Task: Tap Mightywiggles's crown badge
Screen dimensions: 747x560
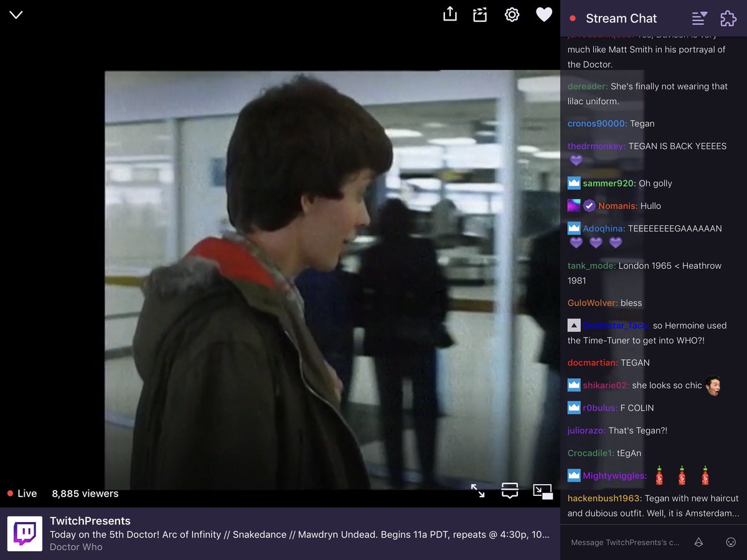Action: pos(574,476)
